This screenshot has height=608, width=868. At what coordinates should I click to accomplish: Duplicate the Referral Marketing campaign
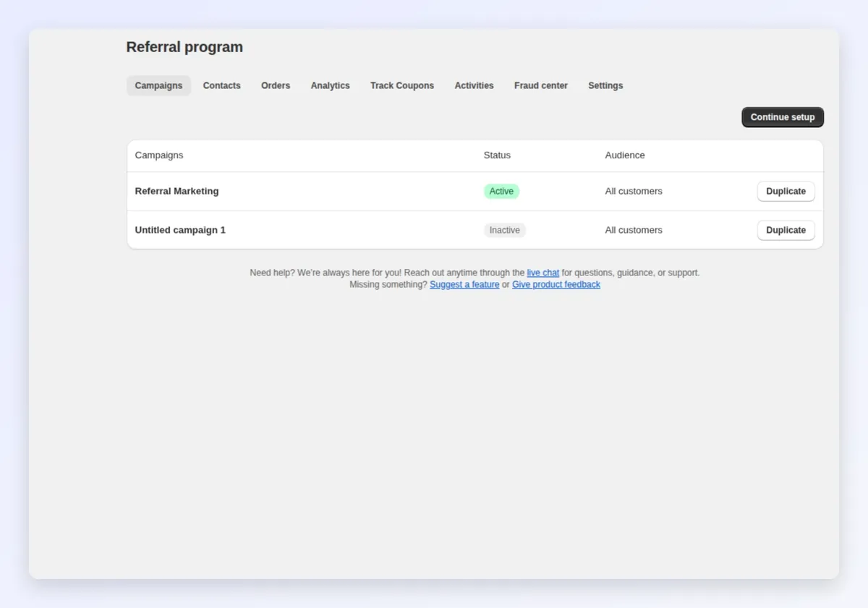[786, 191]
